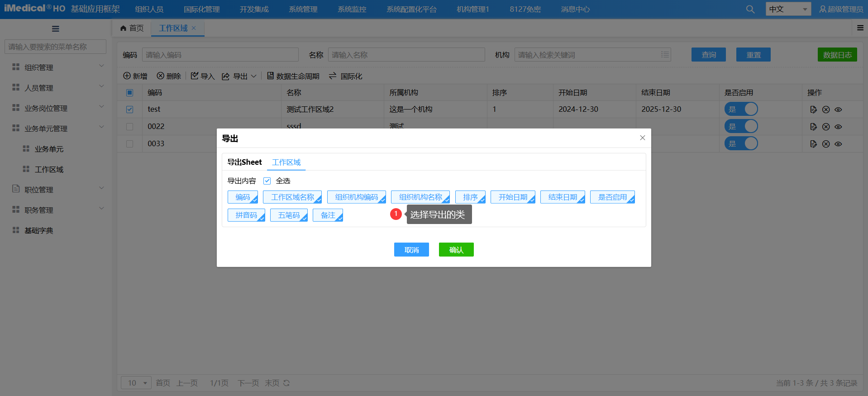Select the 工作区域 sheet tab in dialog
Image resolution: width=868 pixels, height=396 pixels.
pos(286,162)
